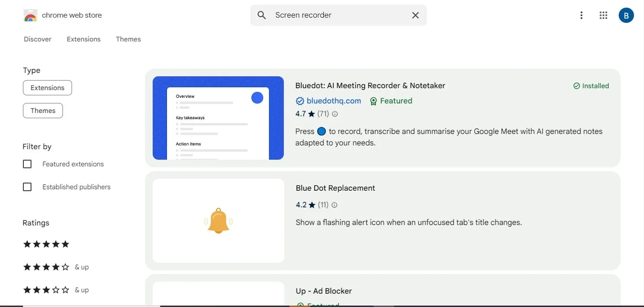
Task: Filter by five-star ratings
Action: click(x=46, y=244)
